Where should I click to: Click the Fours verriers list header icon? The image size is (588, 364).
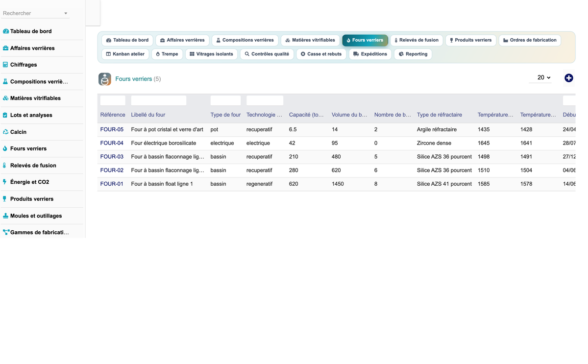tap(105, 79)
